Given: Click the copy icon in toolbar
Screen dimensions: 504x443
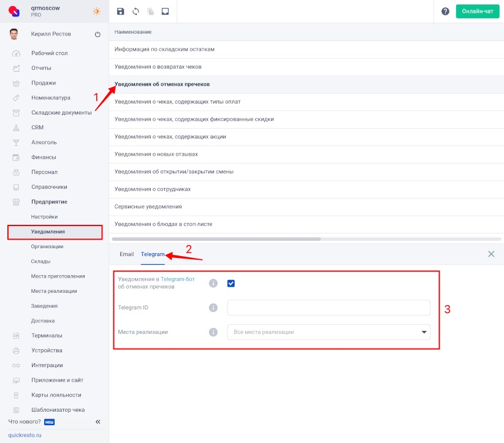Looking at the screenshot, I should point(150,12).
